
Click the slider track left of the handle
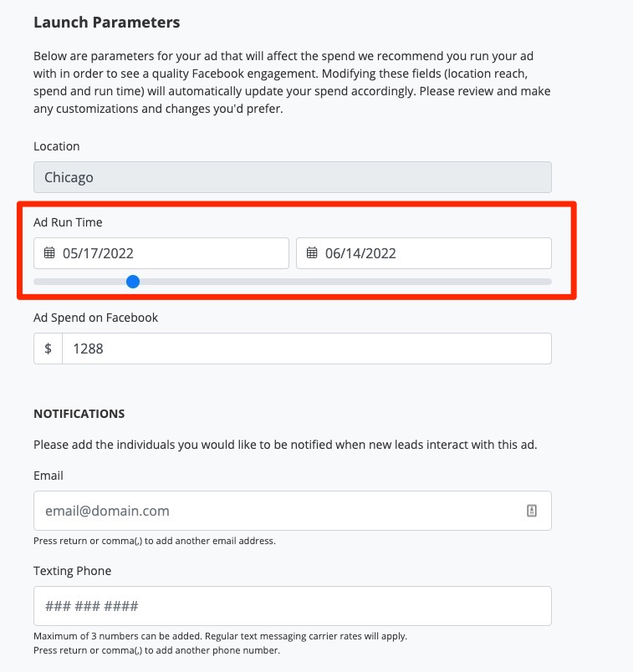79,282
